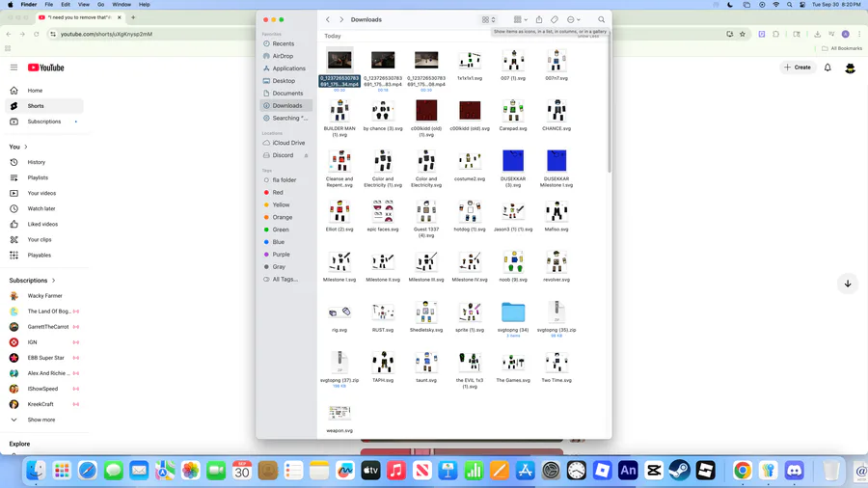Toggle Focus moon icon in menu bar
868x488 pixels.
pos(730,5)
